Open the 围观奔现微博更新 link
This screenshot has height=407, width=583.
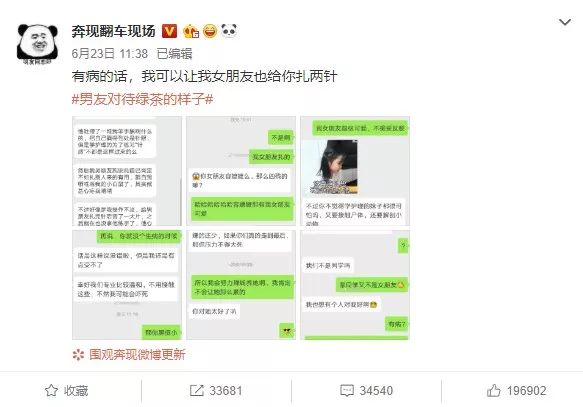pyautogui.click(x=129, y=355)
